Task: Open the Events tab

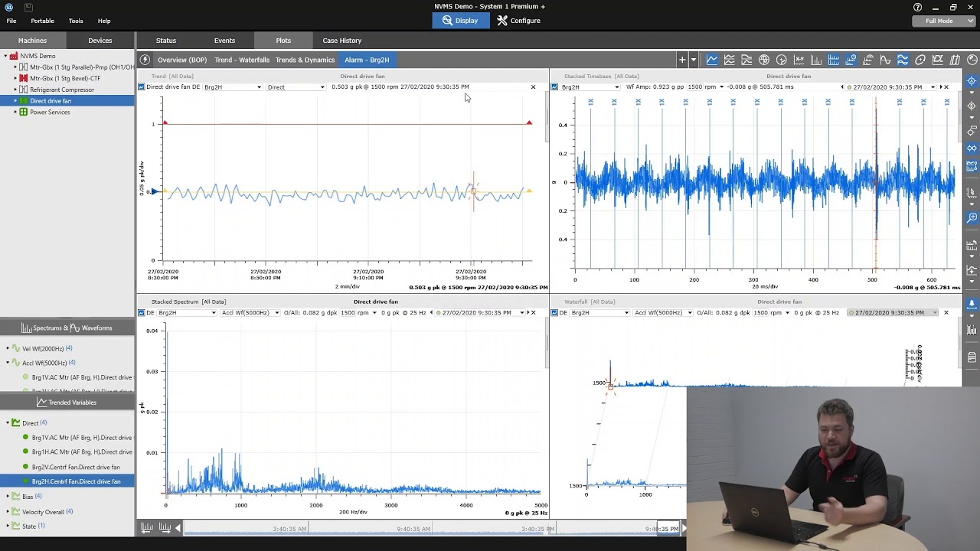Action: (x=224, y=41)
